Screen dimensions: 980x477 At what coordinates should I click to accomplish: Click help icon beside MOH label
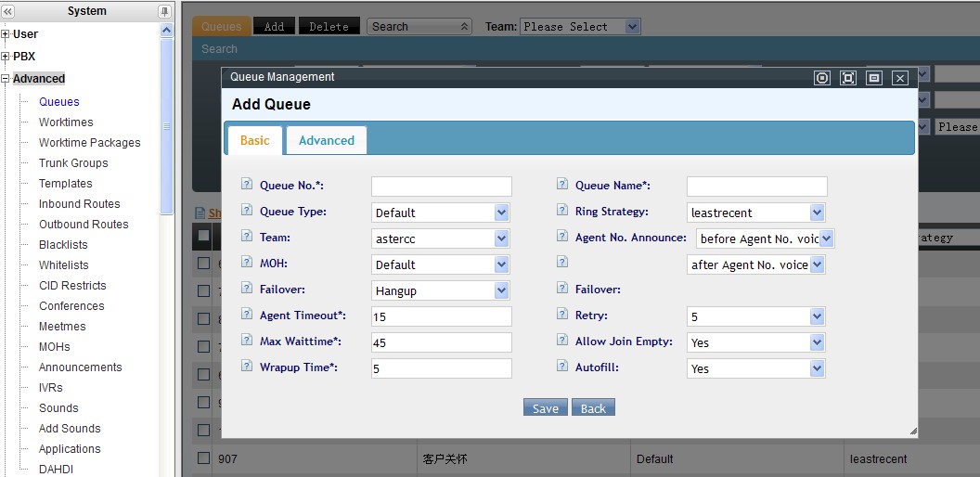point(247,264)
